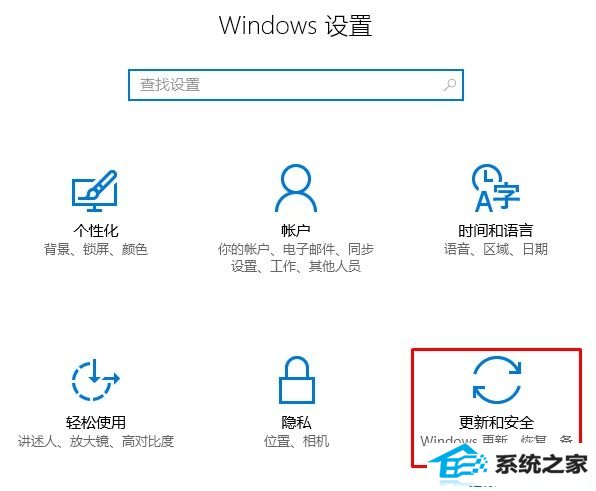This screenshot has height=491, width=596.
Task: Click the 语音、区域、日期 description text
Action: click(496, 249)
